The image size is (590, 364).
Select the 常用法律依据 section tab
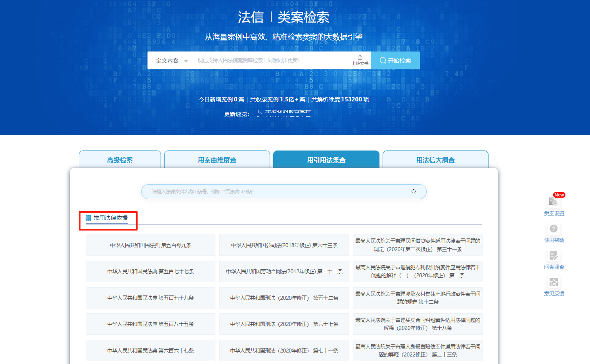click(x=107, y=218)
